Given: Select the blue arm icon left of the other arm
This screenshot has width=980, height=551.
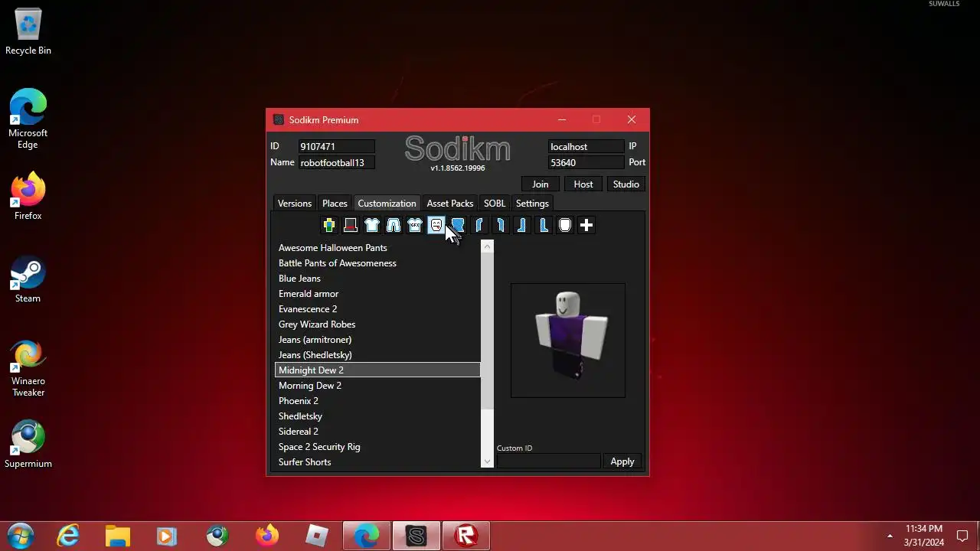Looking at the screenshot, I should 479,225.
